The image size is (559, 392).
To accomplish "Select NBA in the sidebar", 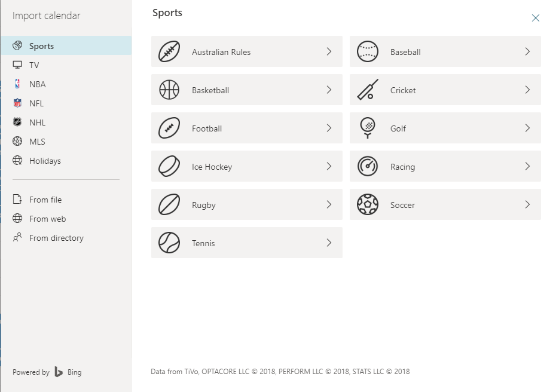I will coord(66,84).
